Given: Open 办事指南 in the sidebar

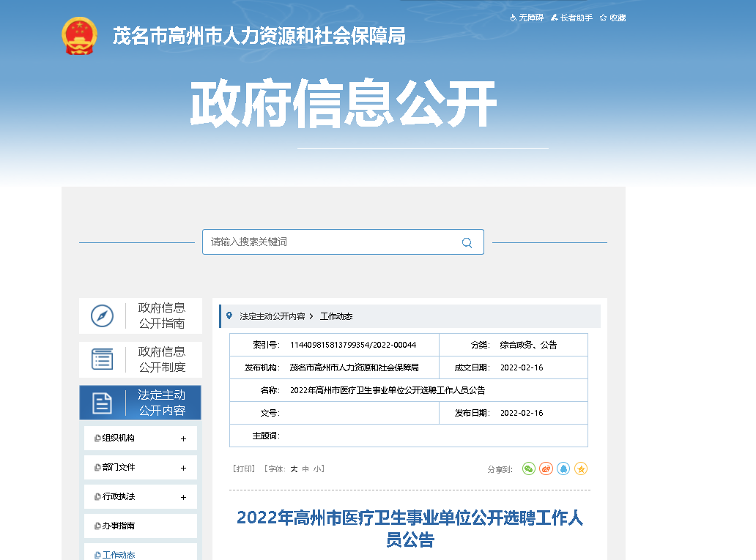Looking at the screenshot, I should [118, 526].
